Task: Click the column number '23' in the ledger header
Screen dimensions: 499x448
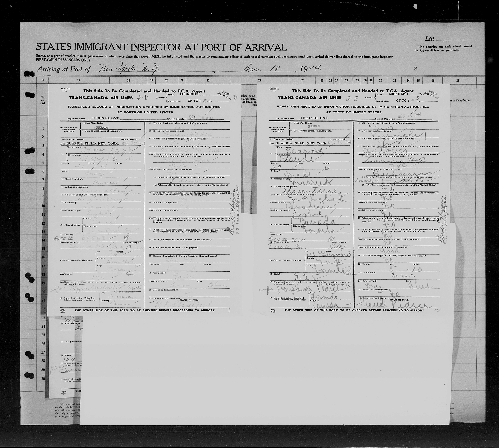Action: coord(260,80)
